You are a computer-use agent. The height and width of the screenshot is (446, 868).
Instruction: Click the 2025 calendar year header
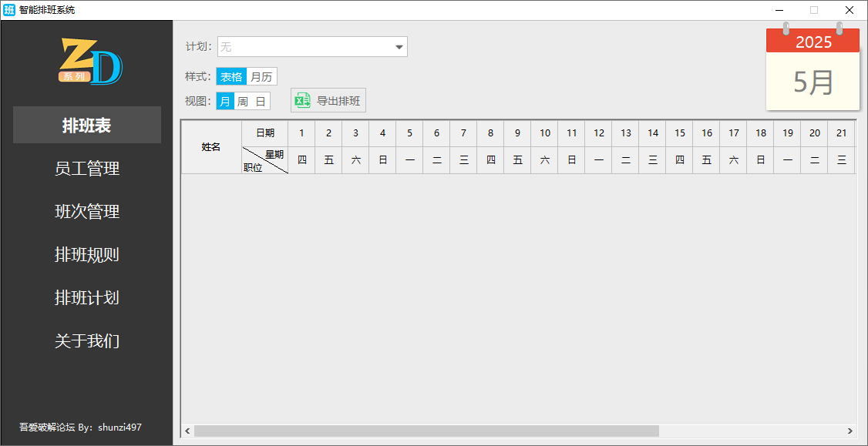[x=812, y=42]
